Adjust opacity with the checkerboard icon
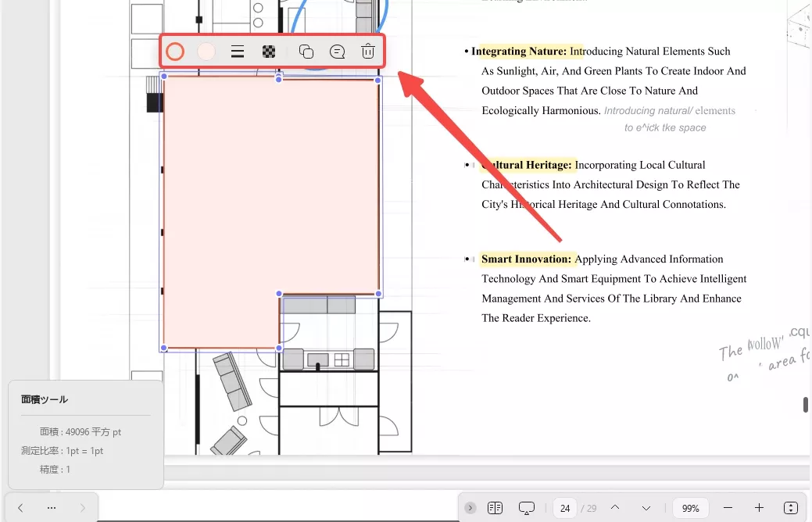Screen dimensions: 812x522 (x=269, y=52)
